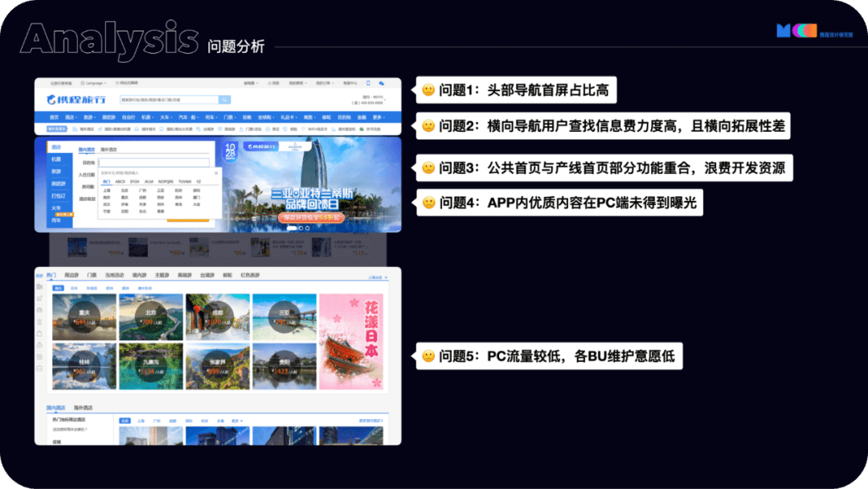Open the 三亚 beach destination thumbnail
The image size is (868, 489).
tap(285, 317)
